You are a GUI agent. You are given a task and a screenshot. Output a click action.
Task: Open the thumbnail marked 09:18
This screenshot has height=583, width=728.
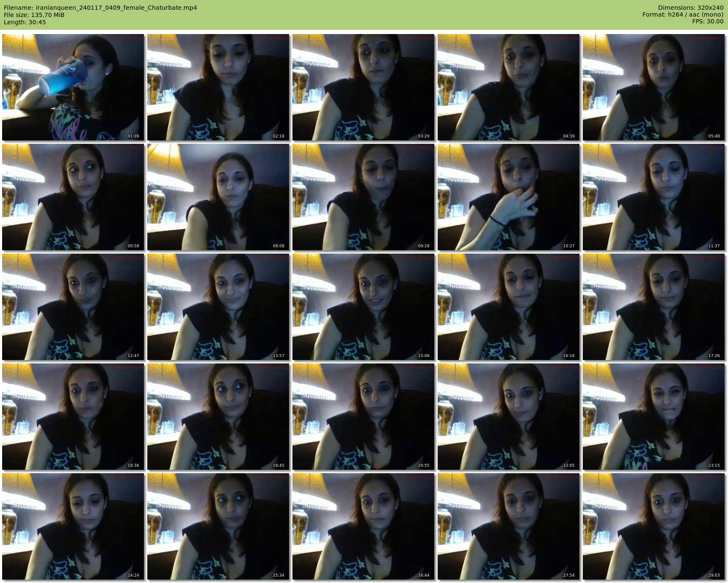click(364, 197)
